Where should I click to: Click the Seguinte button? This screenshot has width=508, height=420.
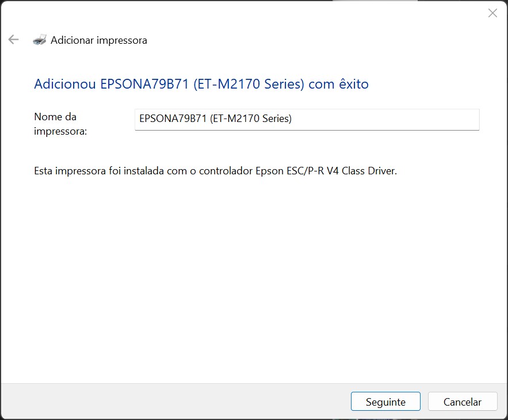tap(385, 402)
